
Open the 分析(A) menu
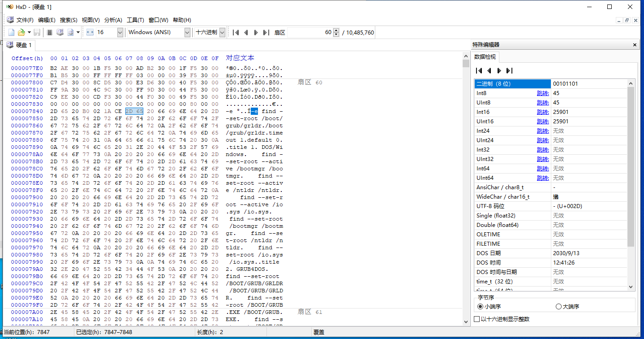(113, 20)
